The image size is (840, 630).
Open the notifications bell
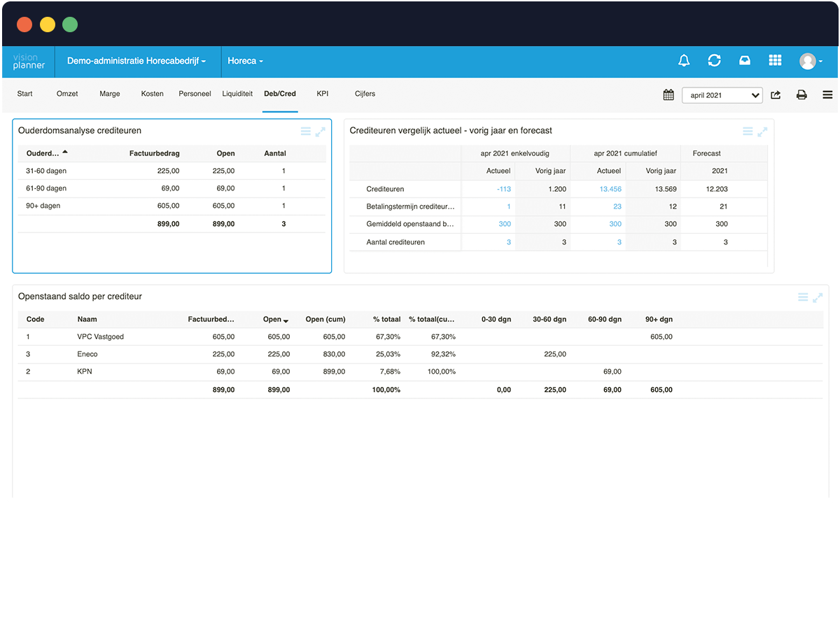(684, 61)
